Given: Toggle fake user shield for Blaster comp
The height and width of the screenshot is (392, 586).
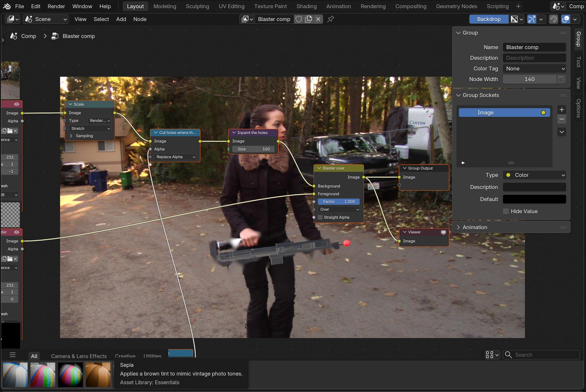Looking at the screenshot, I should (299, 19).
